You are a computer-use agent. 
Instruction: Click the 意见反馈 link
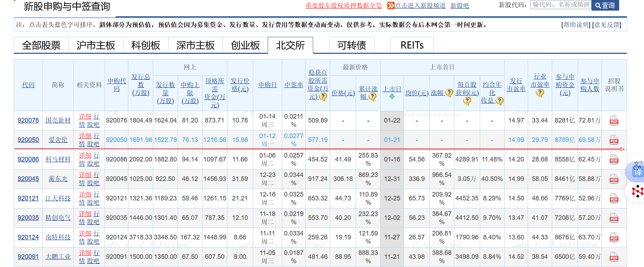(607, 25)
